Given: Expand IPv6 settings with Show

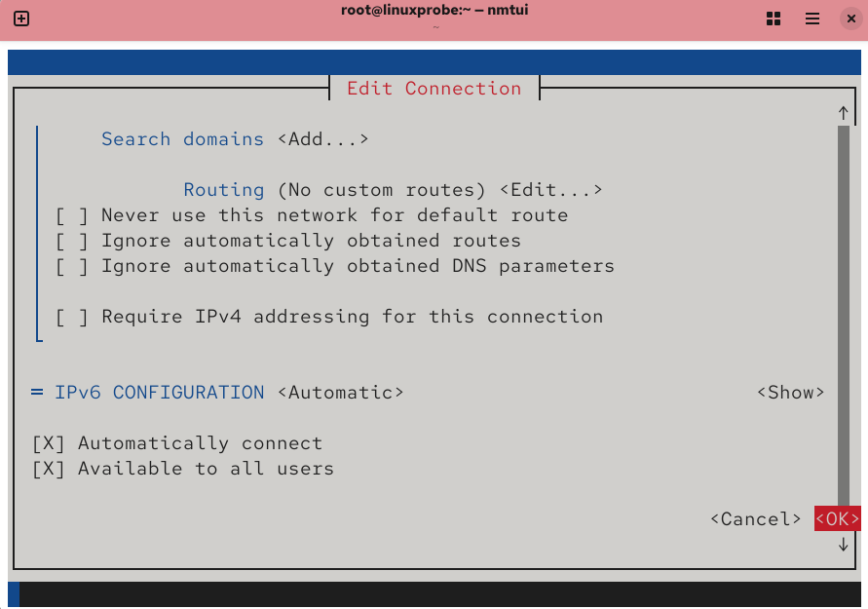Looking at the screenshot, I should [x=791, y=393].
